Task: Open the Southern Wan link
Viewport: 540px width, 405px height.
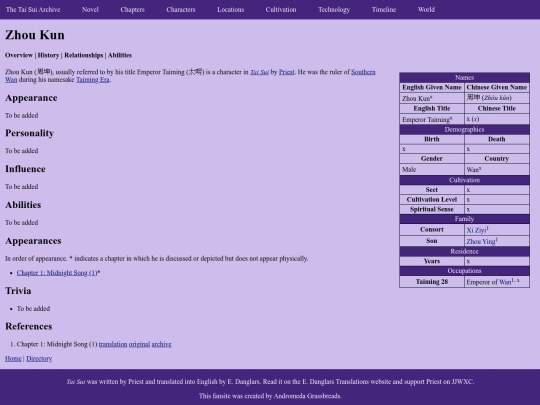Action: [x=363, y=72]
